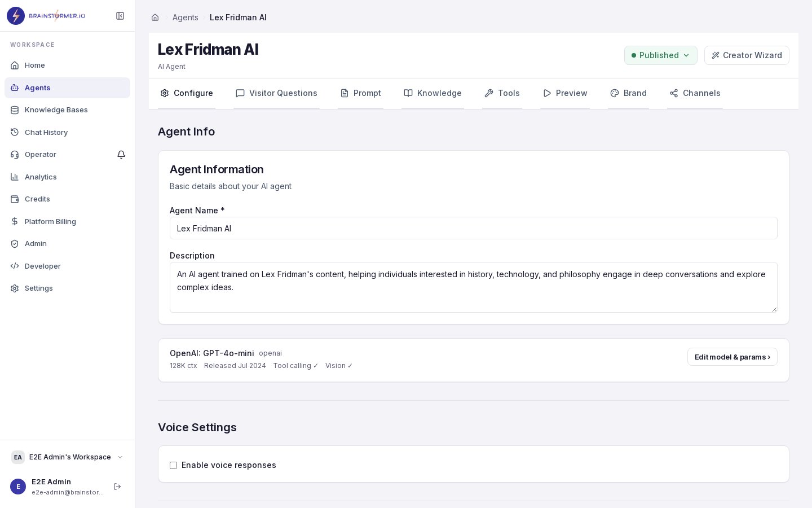Click the Creator Wizard wand icon

pos(716,55)
